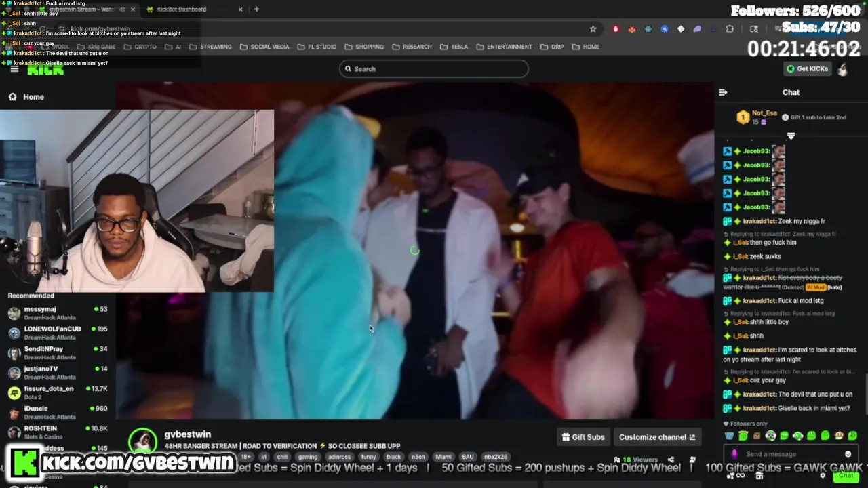
Task: Focus the Kick search field
Action: point(434,68)
